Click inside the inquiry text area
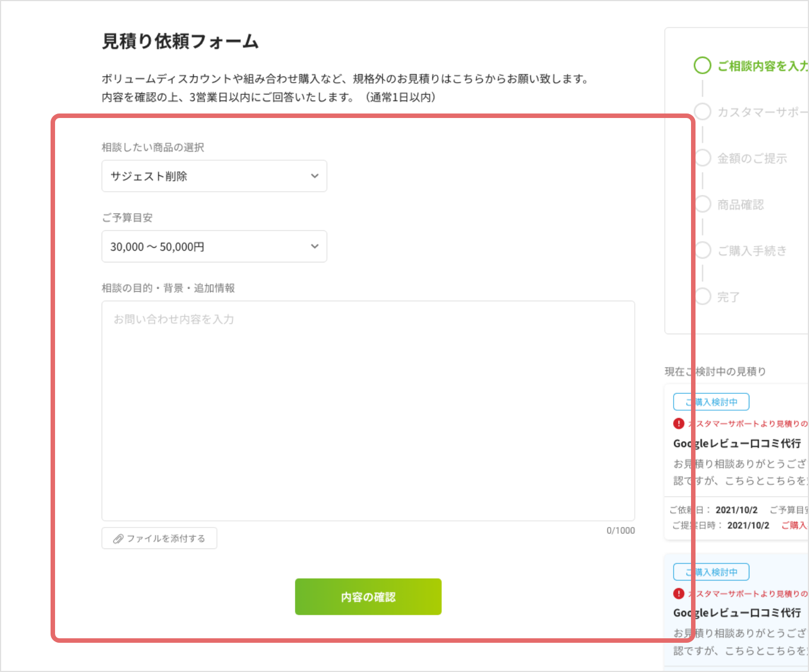The image size is (809, 672). 367,409
